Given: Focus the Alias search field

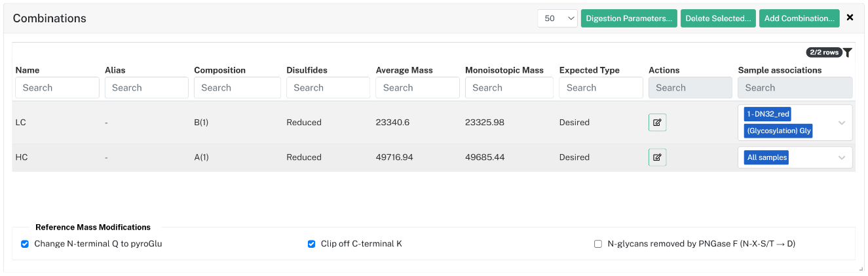Looking at the screenshot, I should tap(147, 88).
